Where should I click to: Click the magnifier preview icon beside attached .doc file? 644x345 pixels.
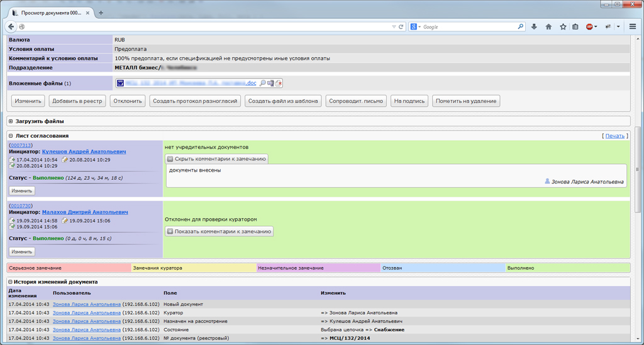[x=262, y=83]
